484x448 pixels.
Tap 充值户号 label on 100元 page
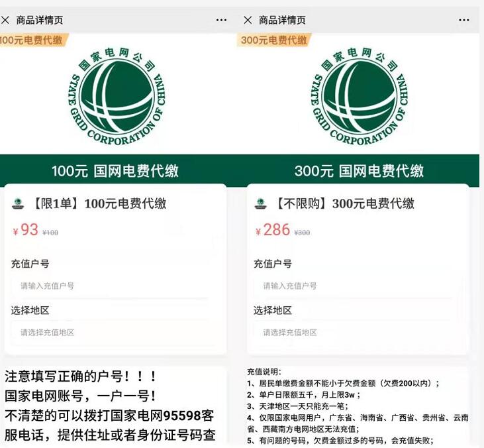(x=30, y=264)
